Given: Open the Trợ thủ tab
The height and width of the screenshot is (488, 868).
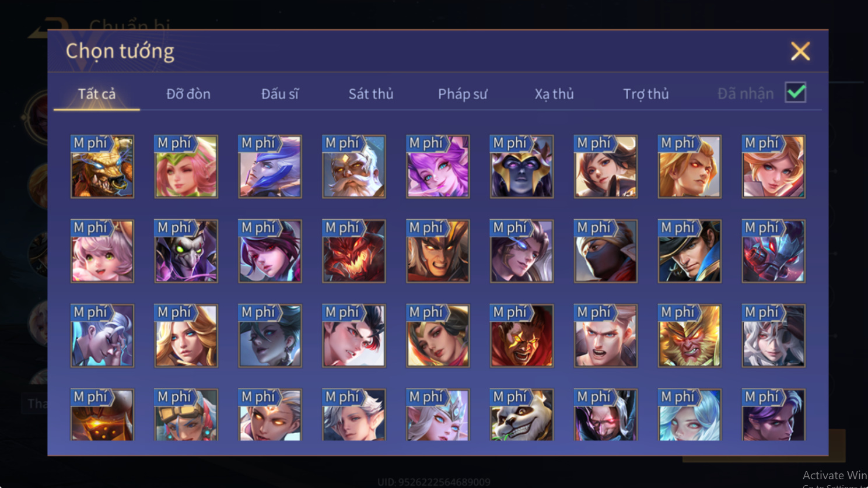Looking at the screenshot, I should [646, 94].
